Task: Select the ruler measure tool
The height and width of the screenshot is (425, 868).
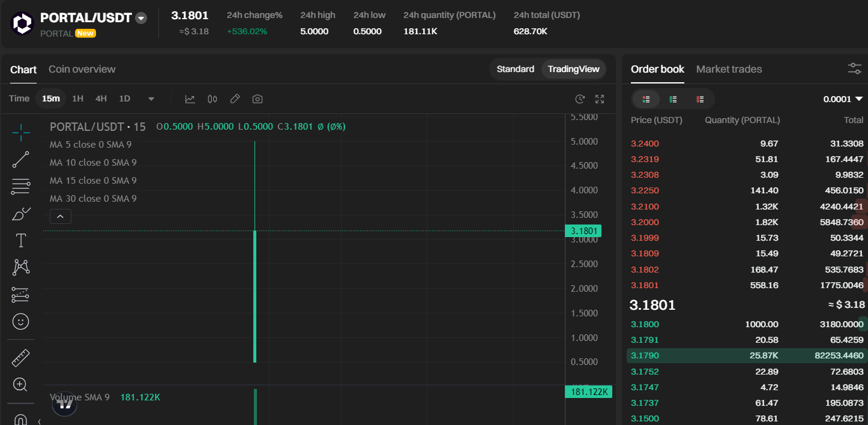Action: (21, 358)
